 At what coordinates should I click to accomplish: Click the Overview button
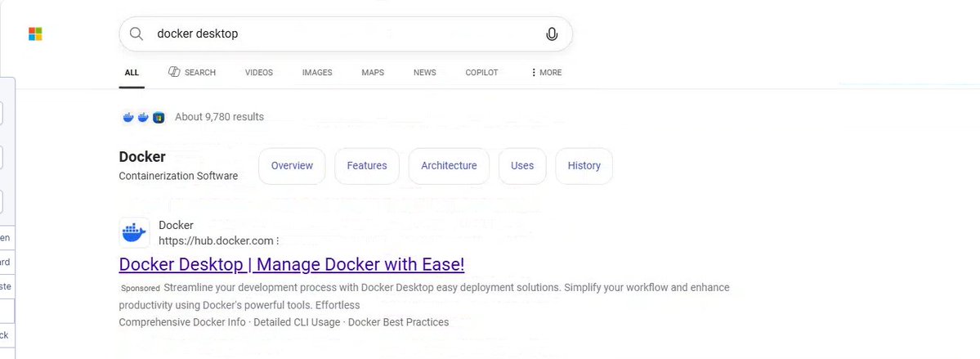click(292, 166)
